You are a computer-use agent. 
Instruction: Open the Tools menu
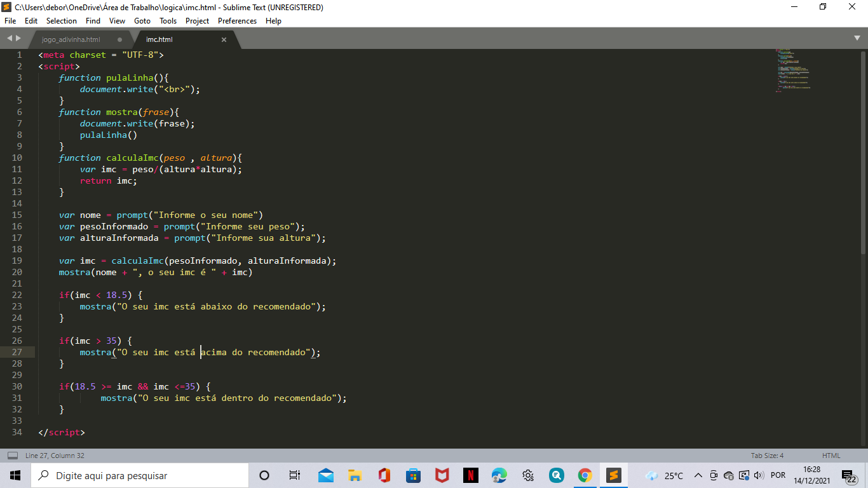point(168,21)
